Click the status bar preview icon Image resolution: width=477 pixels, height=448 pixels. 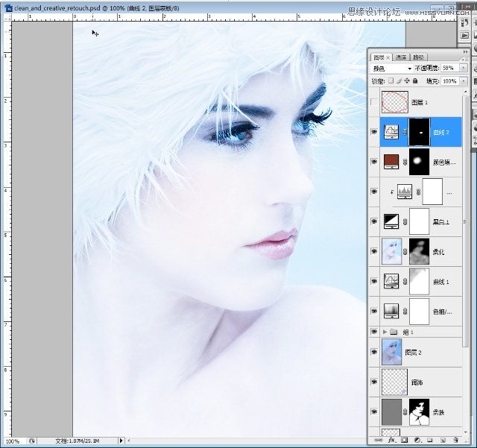coord(32,441)
